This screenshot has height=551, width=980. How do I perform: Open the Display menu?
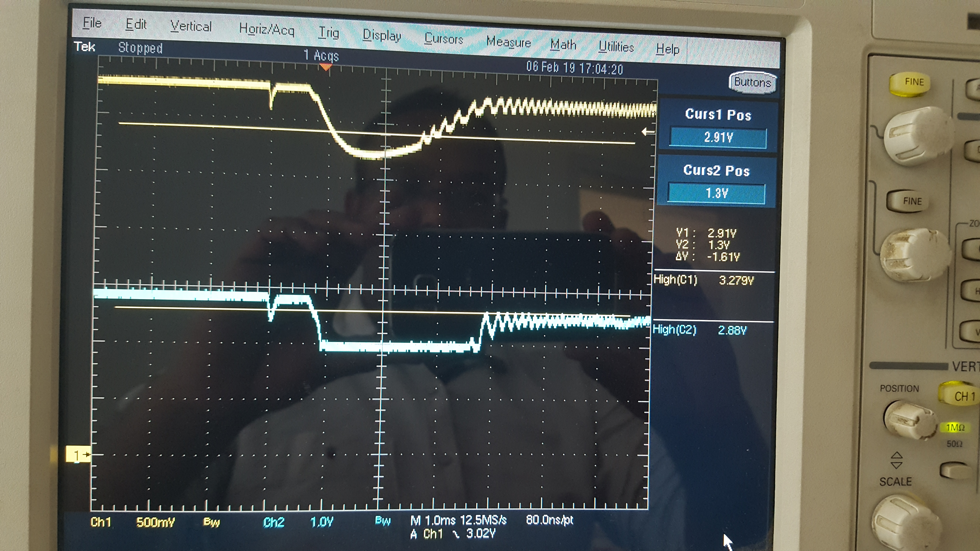tap(382, 36)
